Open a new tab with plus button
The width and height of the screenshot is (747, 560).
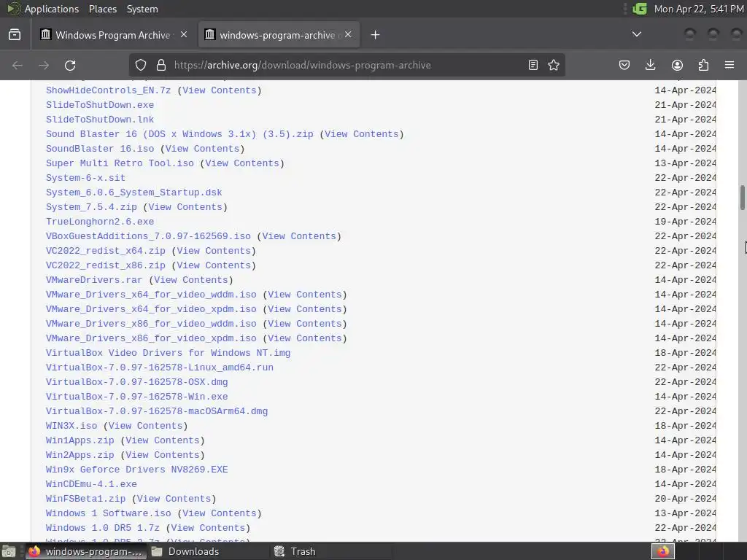click(x=376, y=35)
